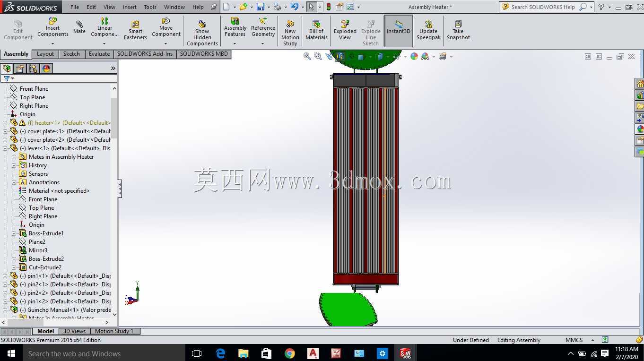
Task: Select Mirror3 feature in tree
Action: click(38, 250)
